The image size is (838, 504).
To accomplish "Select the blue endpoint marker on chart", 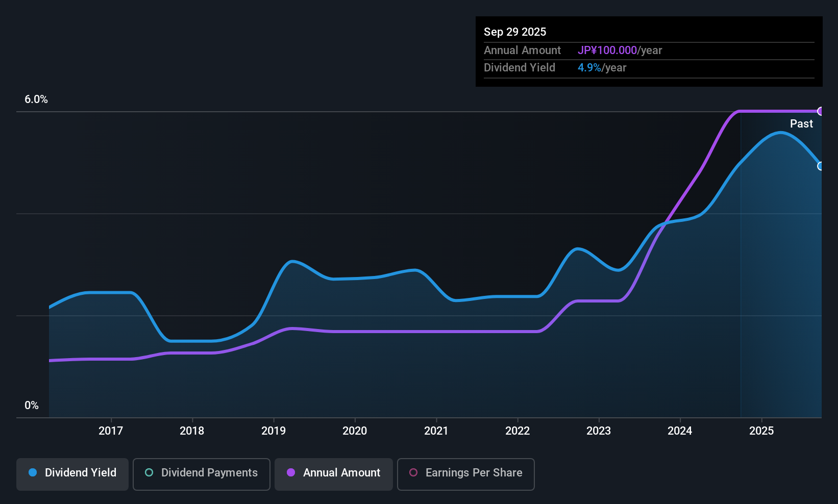I will coord(821,166).
